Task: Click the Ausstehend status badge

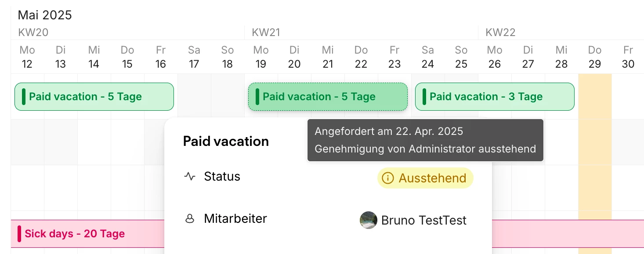Action: point(425,178)
